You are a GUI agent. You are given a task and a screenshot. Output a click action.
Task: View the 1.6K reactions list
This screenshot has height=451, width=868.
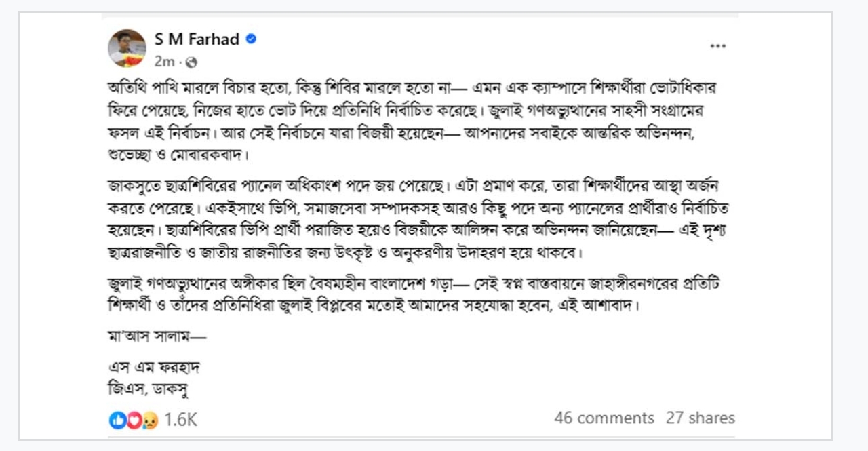(x=180, y=420)
